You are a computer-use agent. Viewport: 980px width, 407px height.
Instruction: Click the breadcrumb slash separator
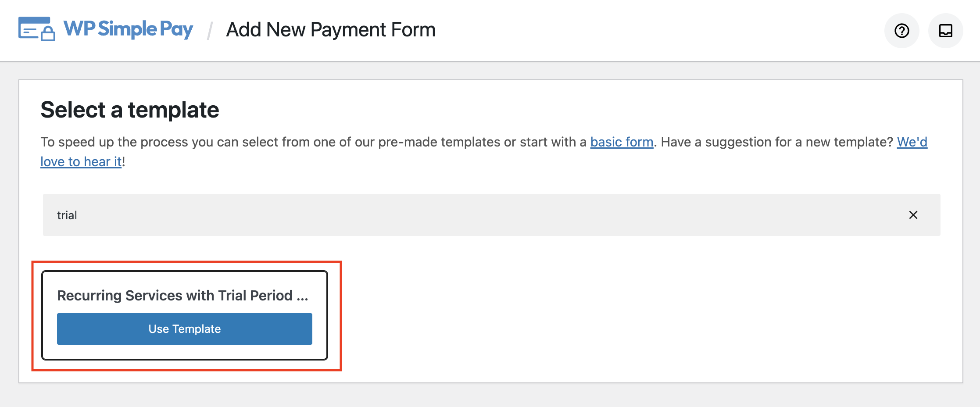[210, 30]
